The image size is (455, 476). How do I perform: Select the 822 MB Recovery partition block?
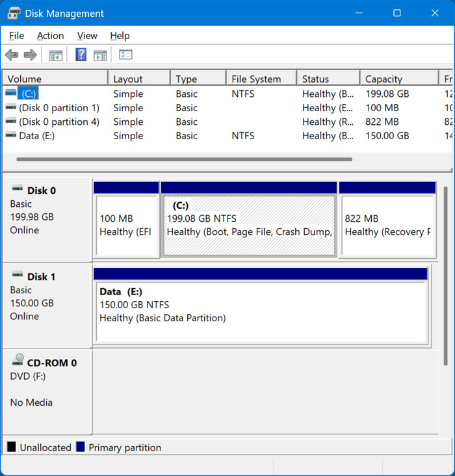pos(387,220)
